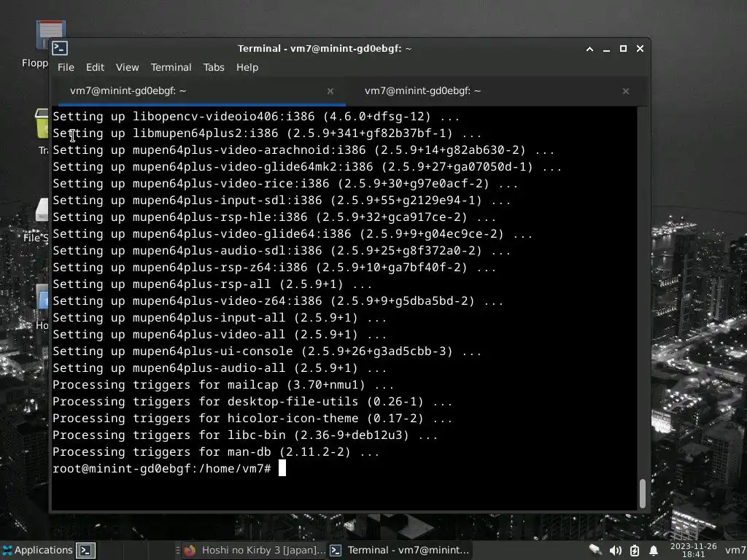Click the 2023-11-26 18:41 clock
Image resolution: width=747 pixels, height=560 pixels.
click(693, 550)
